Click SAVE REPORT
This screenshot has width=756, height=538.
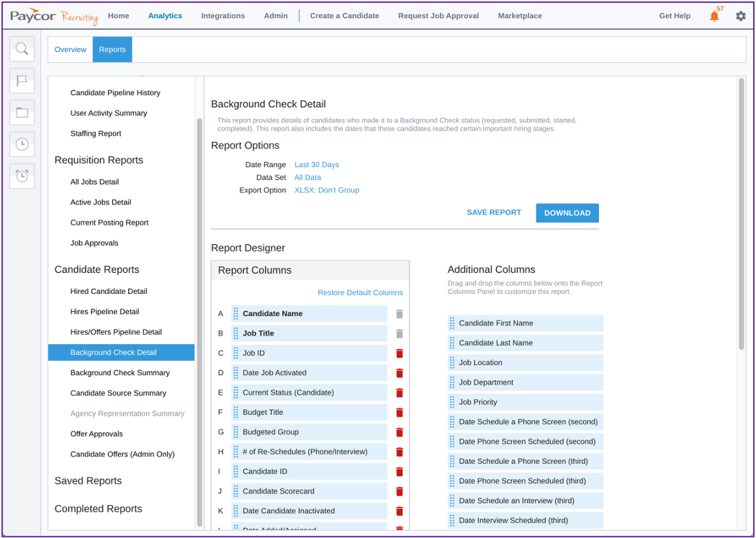[x=494, y=212]
